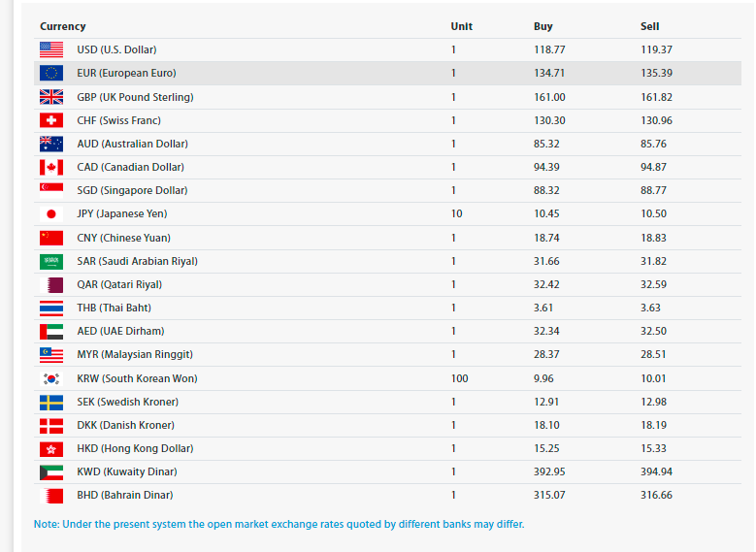Select the DKK (Danish Kroner) label
756x552 pixels.
(125, 425)
